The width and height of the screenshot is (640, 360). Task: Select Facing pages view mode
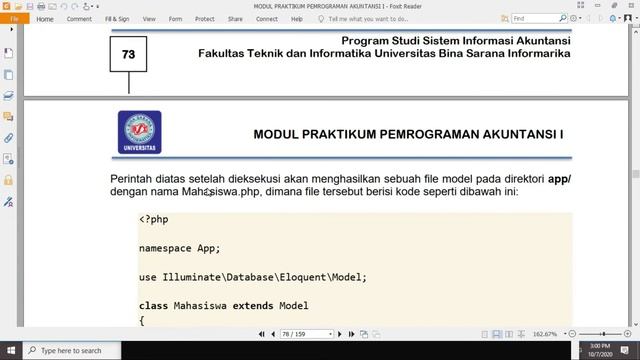pos(509,334)
